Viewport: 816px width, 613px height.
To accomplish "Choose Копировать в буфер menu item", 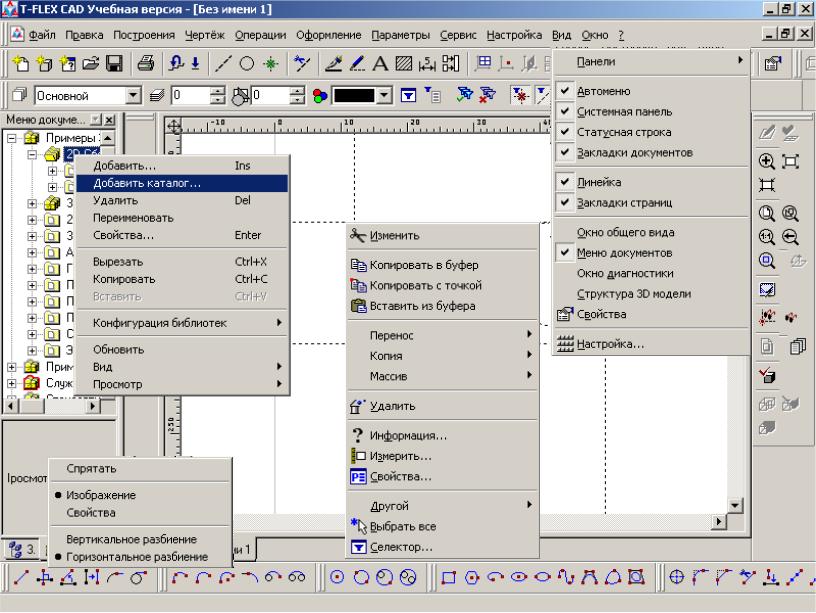I will (442, 265).
